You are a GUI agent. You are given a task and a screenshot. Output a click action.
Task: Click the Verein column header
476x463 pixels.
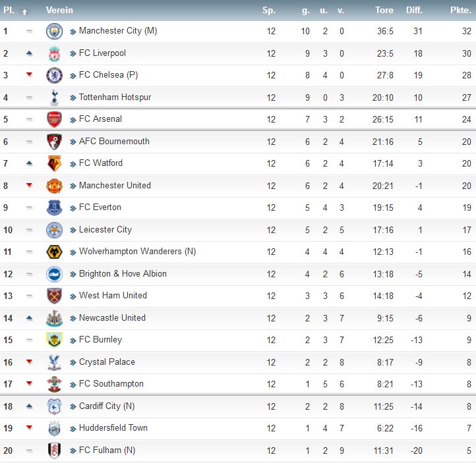59,11
